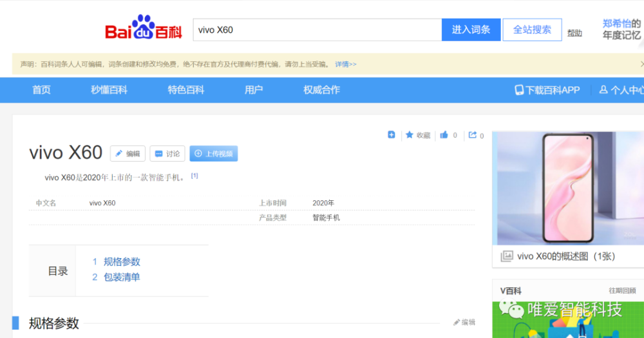Select the 上市时间 value 2020年
644x338 pixels.
pyautogui.click(x=323, y=203)
